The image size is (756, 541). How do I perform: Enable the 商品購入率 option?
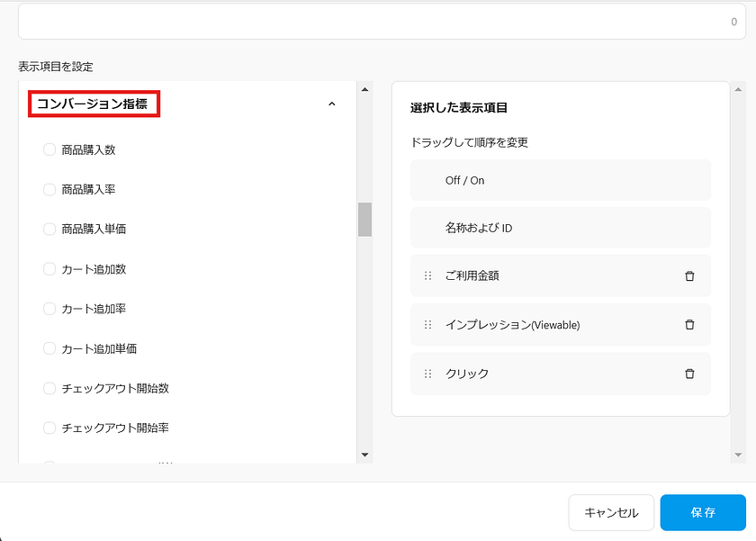[x=49, y=190]
